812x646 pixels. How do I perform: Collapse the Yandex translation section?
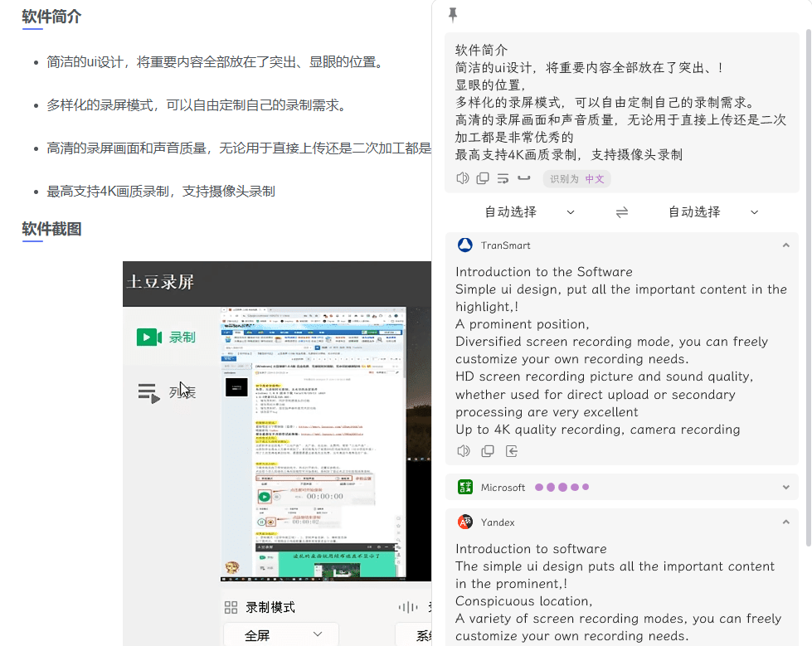click(x=786, y=522)
